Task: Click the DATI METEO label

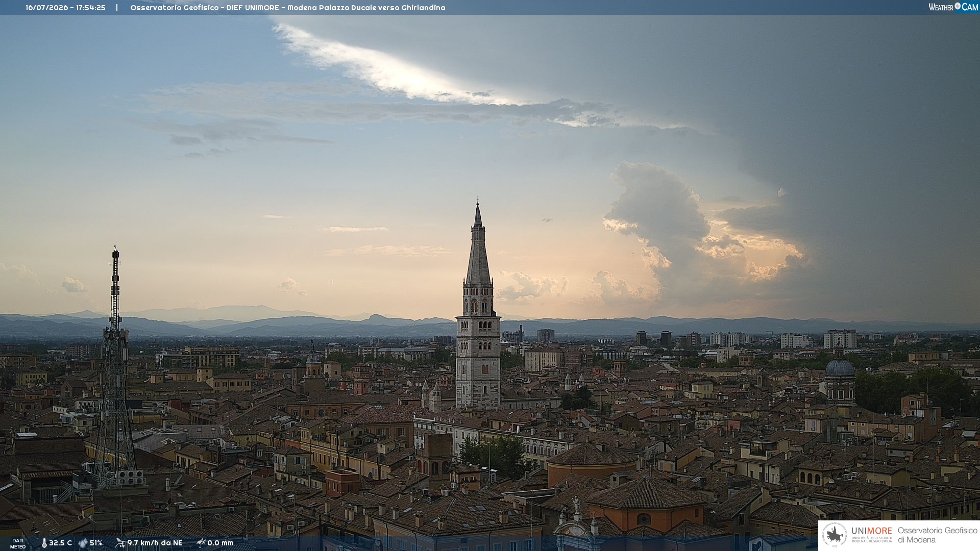Action: coord(18,543)
